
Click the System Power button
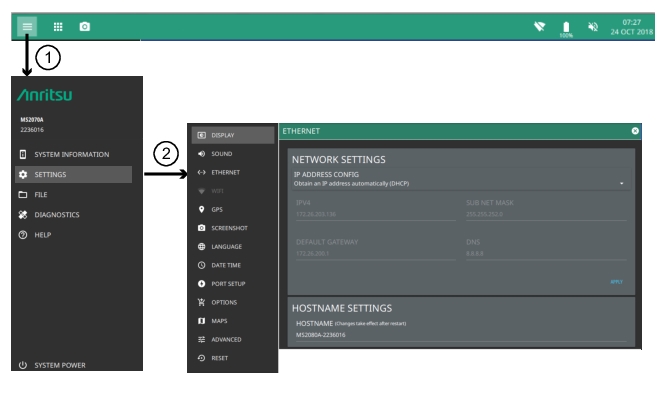pos(74,365)
